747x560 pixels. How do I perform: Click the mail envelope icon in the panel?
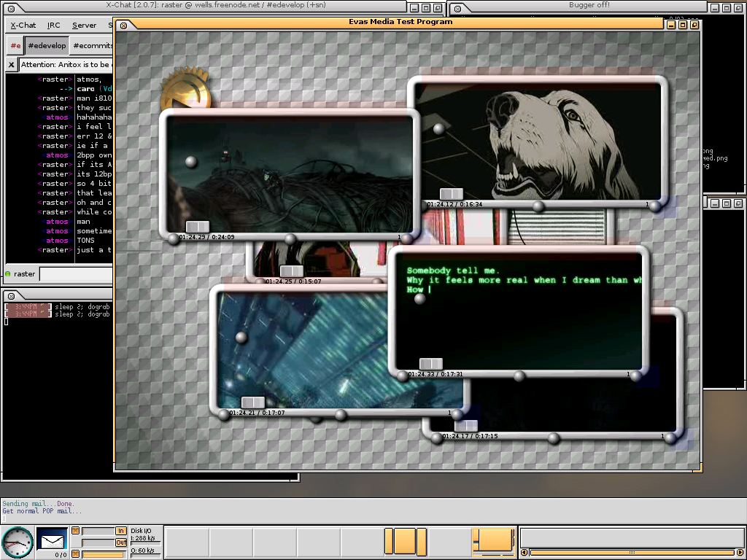(x=52, y=540)
